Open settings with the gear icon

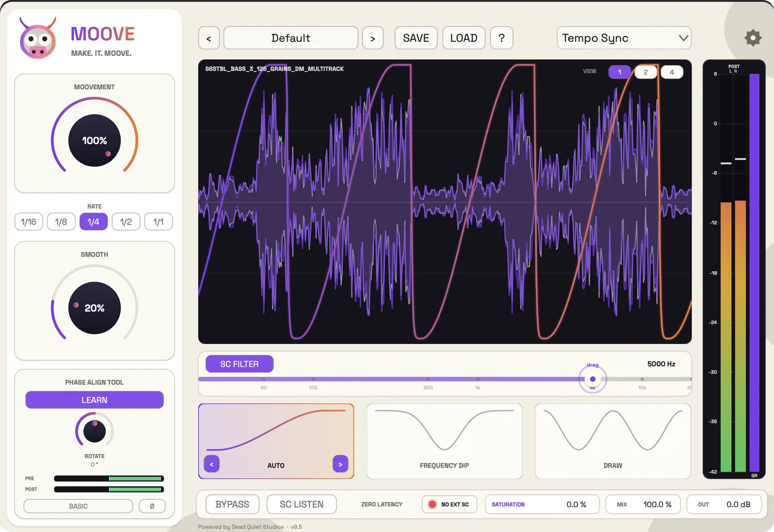pos(753,38)
